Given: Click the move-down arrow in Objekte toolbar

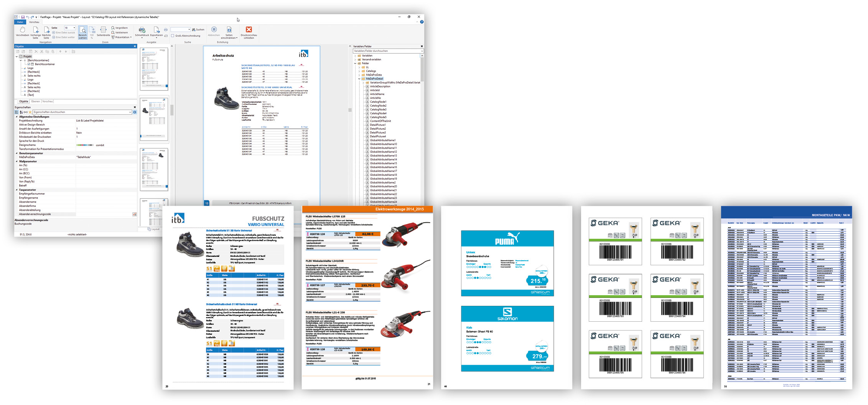Looking at the screenshot, I should click(66, 51).
